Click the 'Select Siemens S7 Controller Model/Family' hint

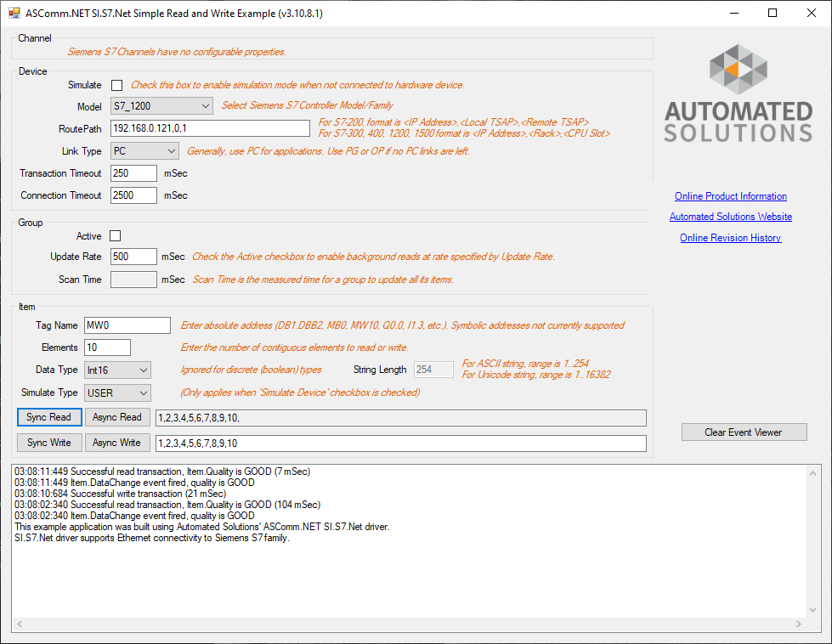click(308, 105)
